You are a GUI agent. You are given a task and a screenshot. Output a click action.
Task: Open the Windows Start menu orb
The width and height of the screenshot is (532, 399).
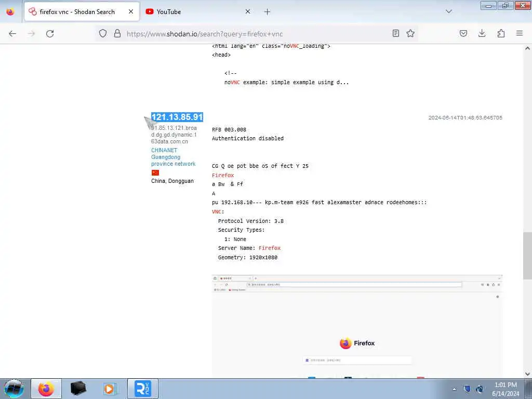(x=14, y=389)
